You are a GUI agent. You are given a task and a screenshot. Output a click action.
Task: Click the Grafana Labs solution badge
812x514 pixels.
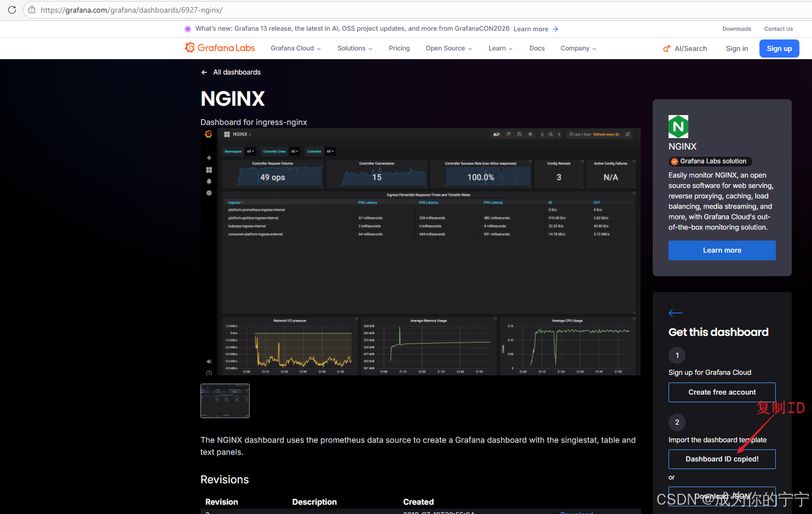pyautogui.click(x=710, y=161)
